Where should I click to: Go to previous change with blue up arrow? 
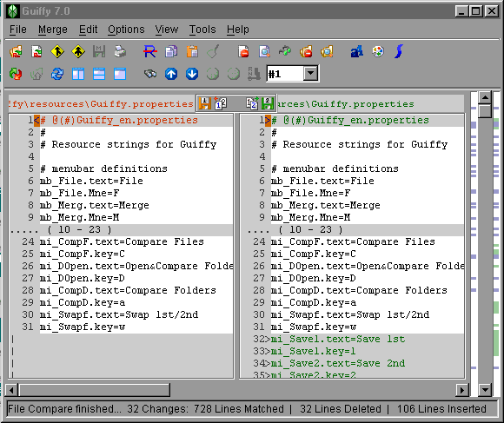171,74
